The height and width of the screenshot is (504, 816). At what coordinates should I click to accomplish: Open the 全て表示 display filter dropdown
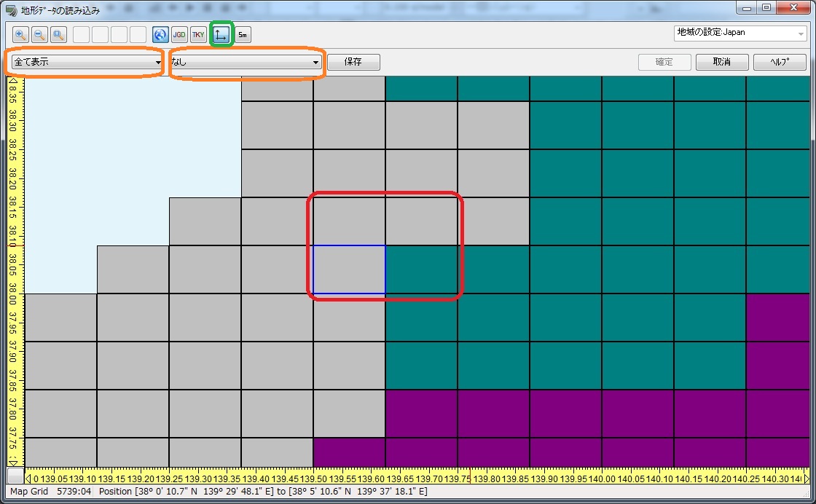pos(87,62)
